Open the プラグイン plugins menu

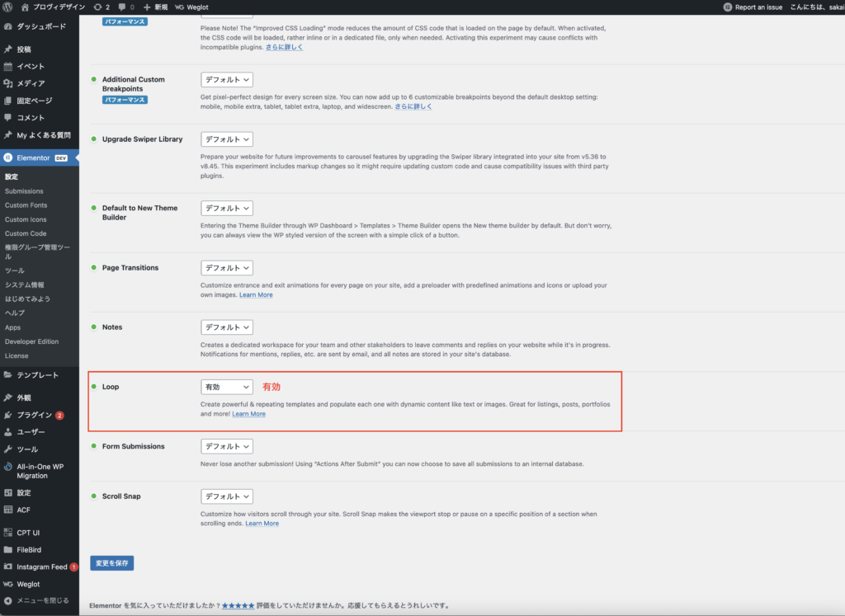pyautogui.click(x=35, y=415)
